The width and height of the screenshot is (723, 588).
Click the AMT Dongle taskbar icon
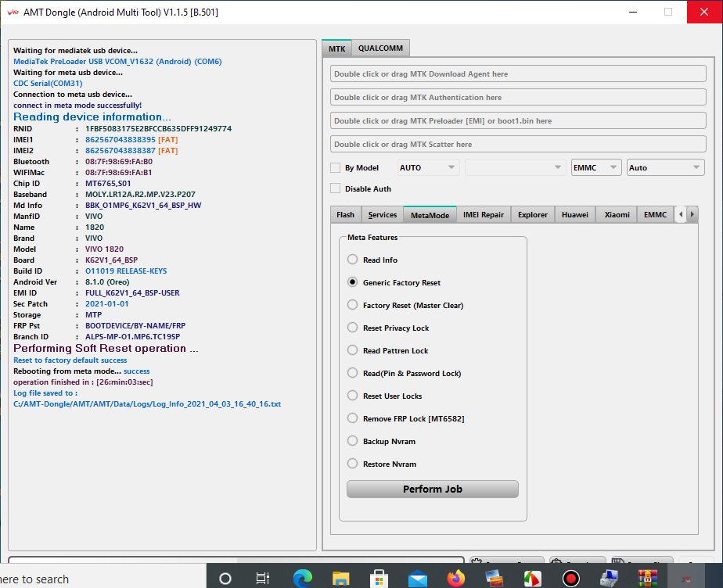(686, 578)
